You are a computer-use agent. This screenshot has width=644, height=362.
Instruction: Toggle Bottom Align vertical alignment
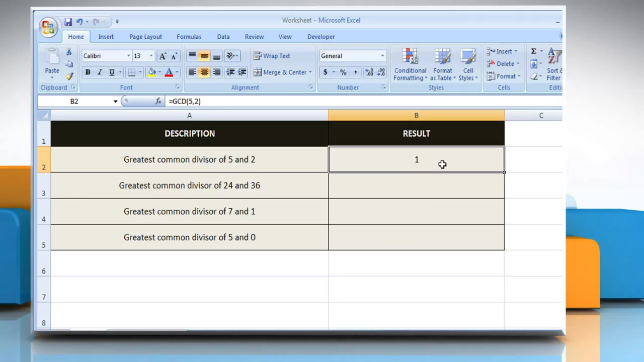coord(216,56)
